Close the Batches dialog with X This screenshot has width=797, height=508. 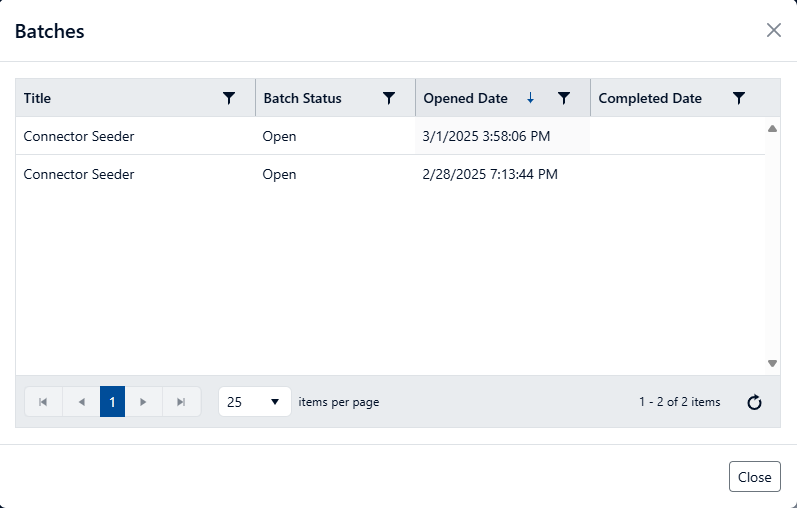point(773,30)
